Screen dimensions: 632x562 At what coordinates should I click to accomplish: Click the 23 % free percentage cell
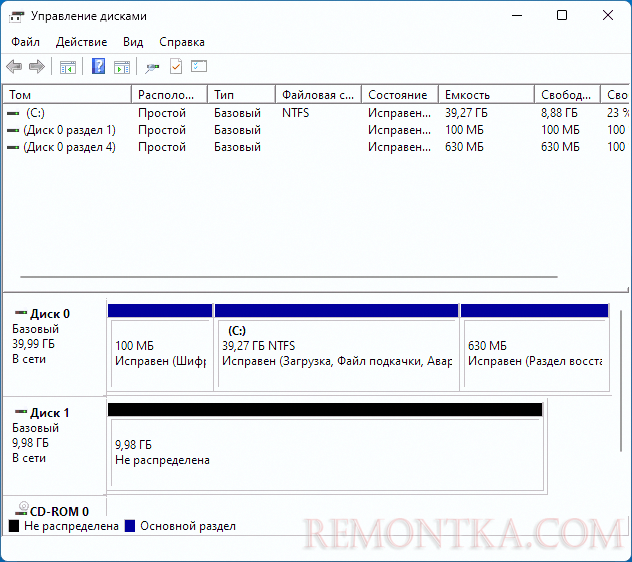coord(618,113)
